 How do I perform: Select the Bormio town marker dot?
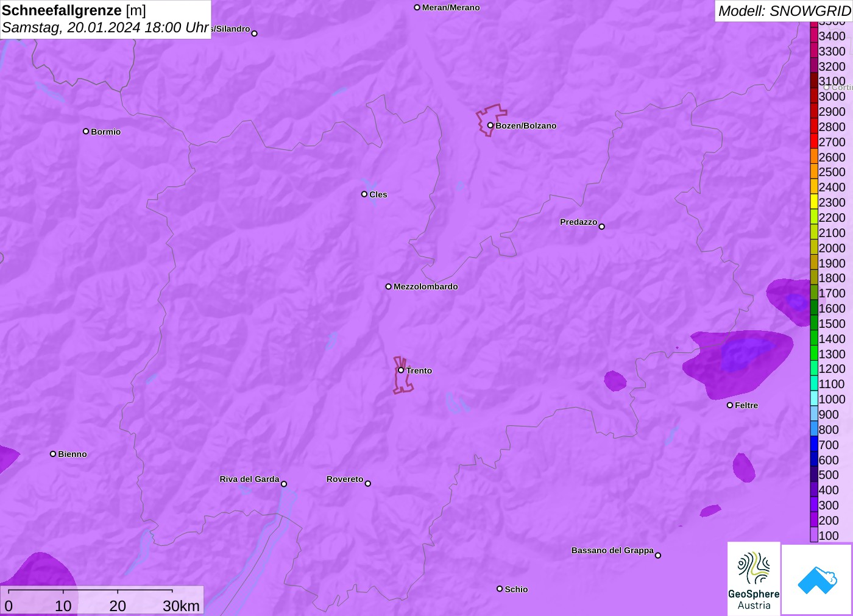[86, 131]
